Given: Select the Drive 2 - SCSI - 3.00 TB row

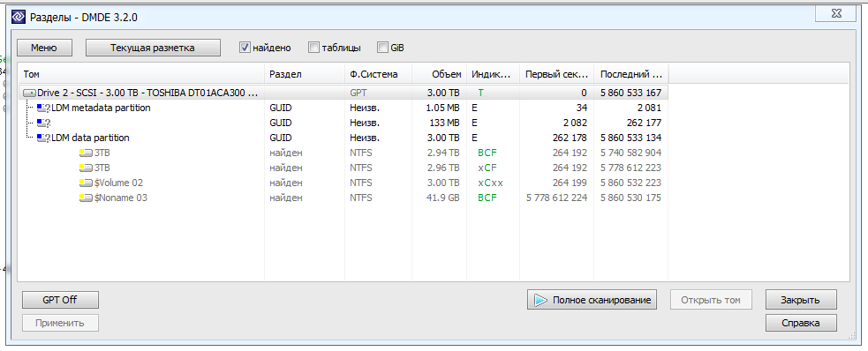Looking at the screenshot, I should pos(343,93).
